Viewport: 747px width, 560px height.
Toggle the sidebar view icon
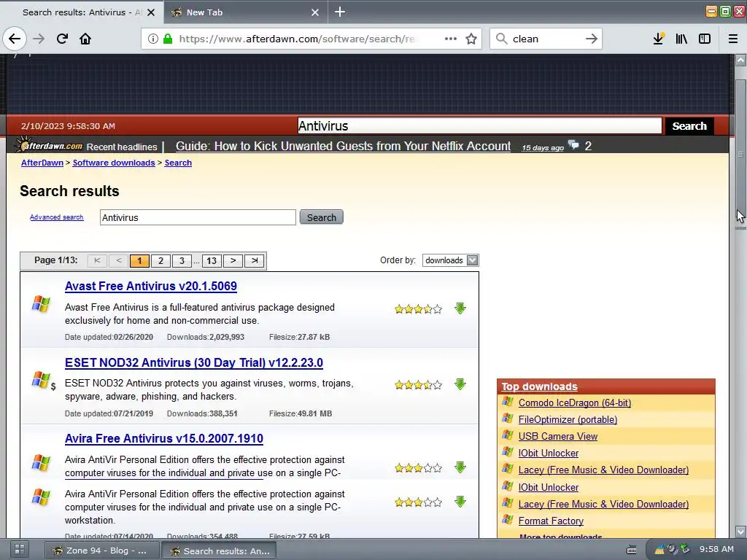705,39
